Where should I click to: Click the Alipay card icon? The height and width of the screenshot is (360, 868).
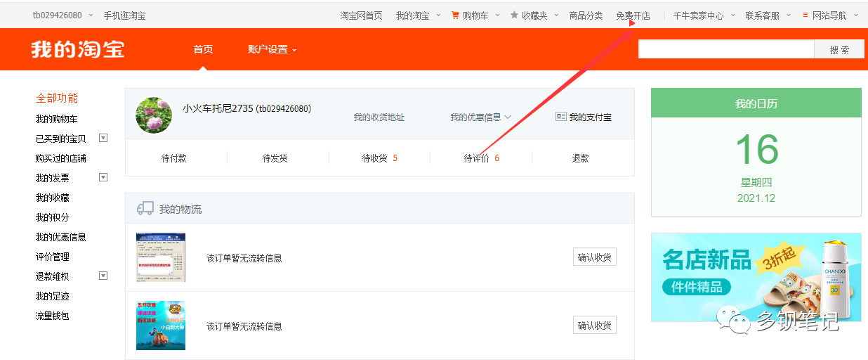click(x=560, y=117)
